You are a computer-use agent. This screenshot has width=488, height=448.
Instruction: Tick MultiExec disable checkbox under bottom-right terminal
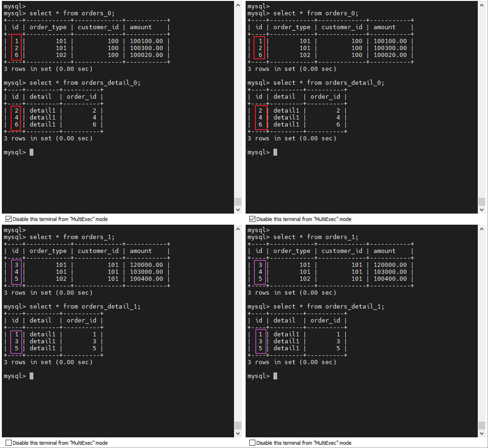(x=252, y=443)
